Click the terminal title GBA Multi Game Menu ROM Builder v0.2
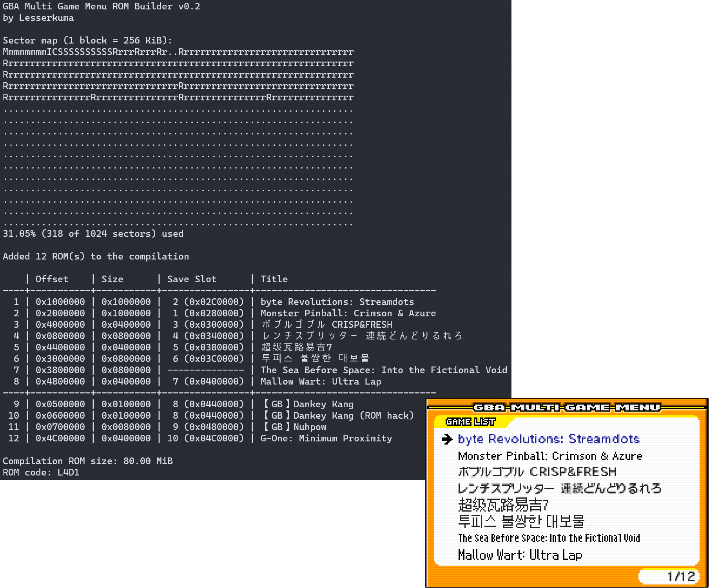709x588 pixels. coord(102,6)
